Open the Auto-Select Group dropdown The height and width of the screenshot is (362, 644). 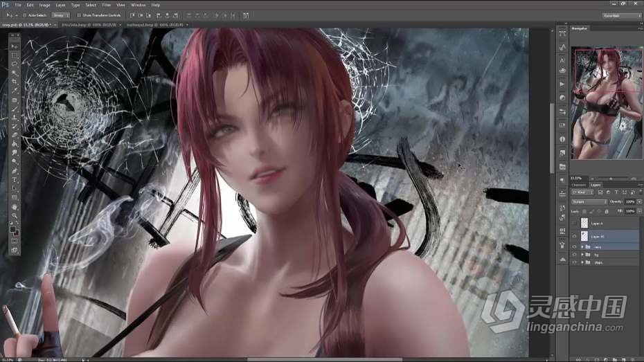coord(61,15)
